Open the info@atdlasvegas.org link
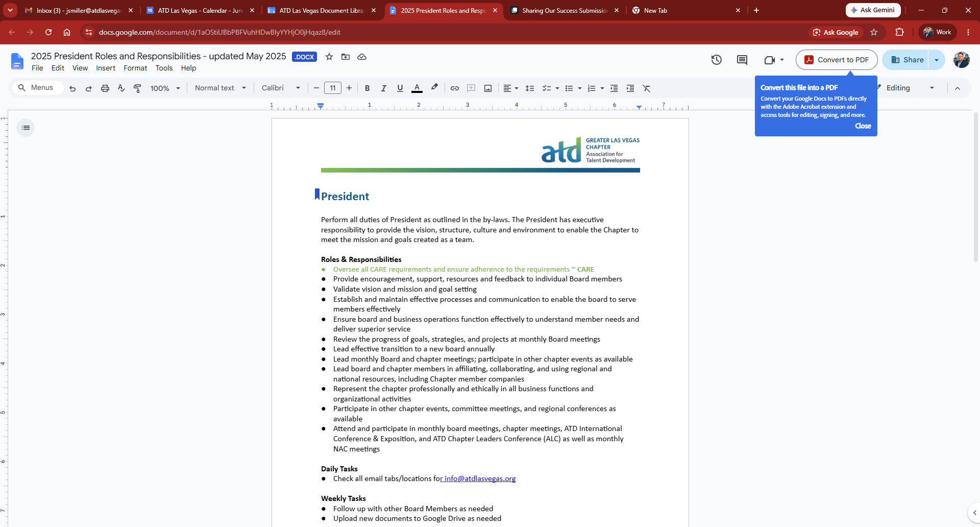Image resolution: width=980 pixels, height=527 pixels. coord(479,478)
